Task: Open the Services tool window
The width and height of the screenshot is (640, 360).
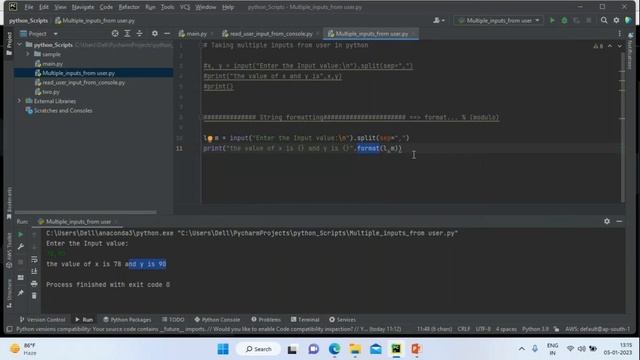Action: [342, 320]
